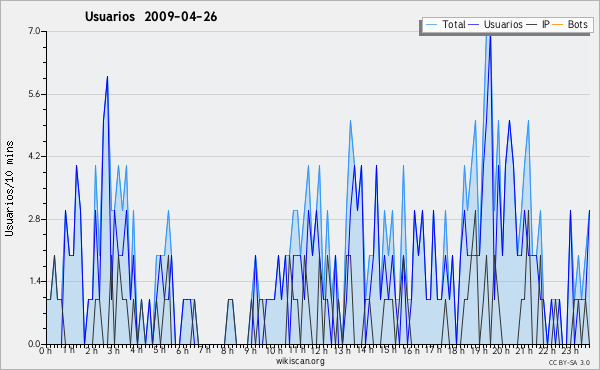Click the '18 h' x-axis label

(456, 351)
